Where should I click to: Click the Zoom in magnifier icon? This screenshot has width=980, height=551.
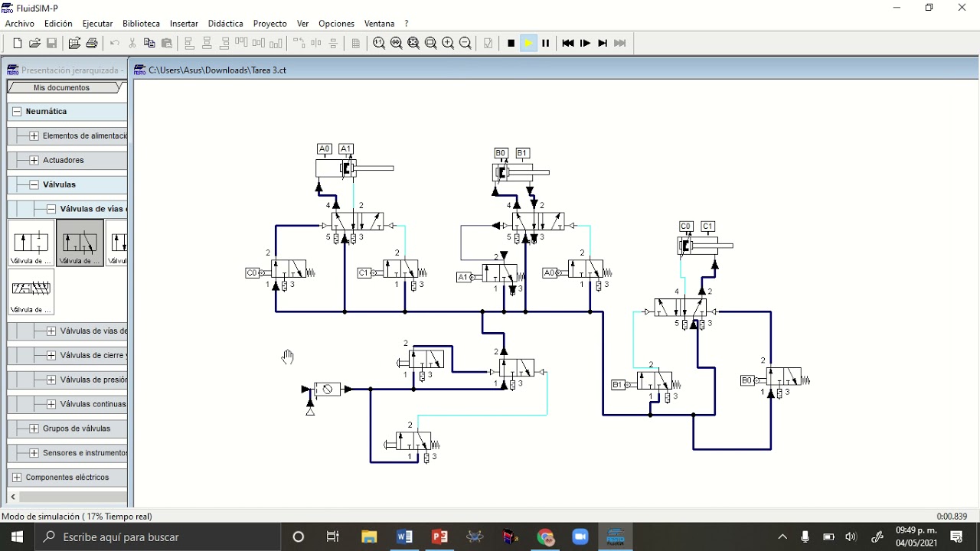pyautogui.click(x=448, y=44)
